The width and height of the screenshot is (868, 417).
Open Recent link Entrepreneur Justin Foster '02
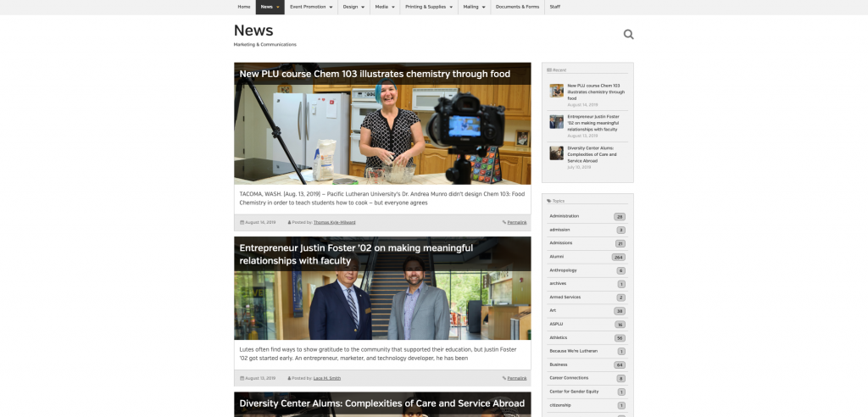pos(593,123)
